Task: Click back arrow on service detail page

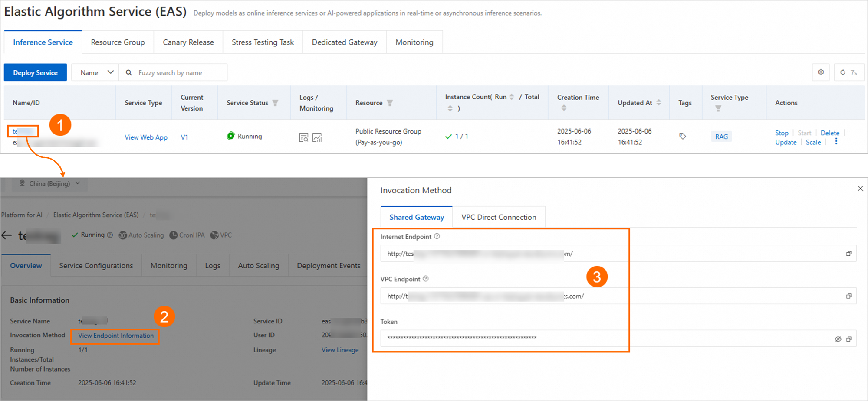Action: tap(7, 235)
